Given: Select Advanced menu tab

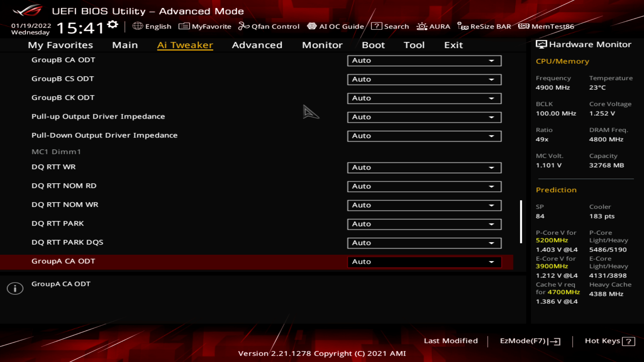Looking at the screenshot, I should tap(257, 44).
